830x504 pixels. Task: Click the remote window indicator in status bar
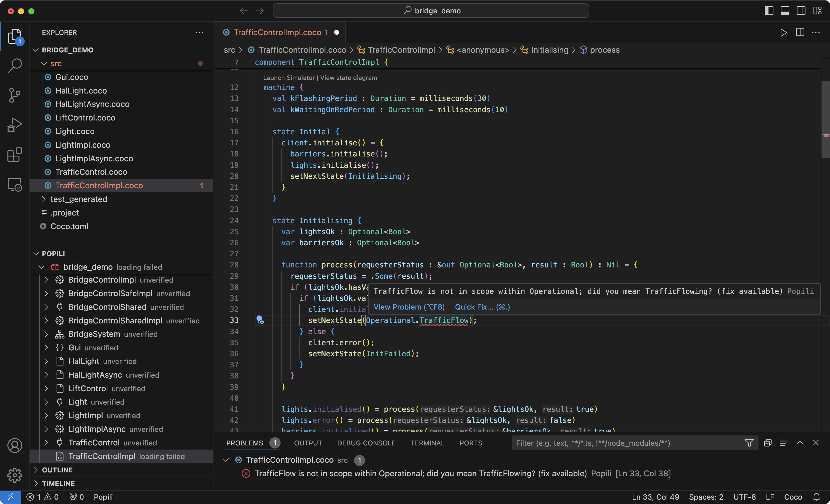11,497
